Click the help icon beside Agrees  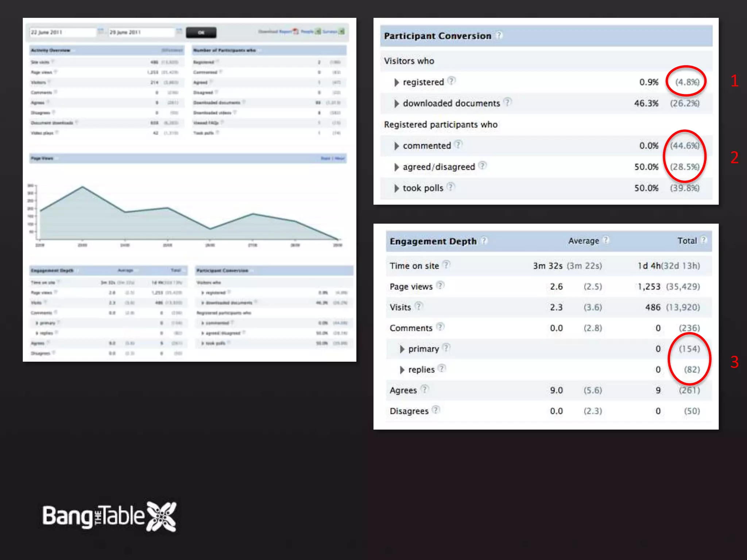tap(425, 389)
